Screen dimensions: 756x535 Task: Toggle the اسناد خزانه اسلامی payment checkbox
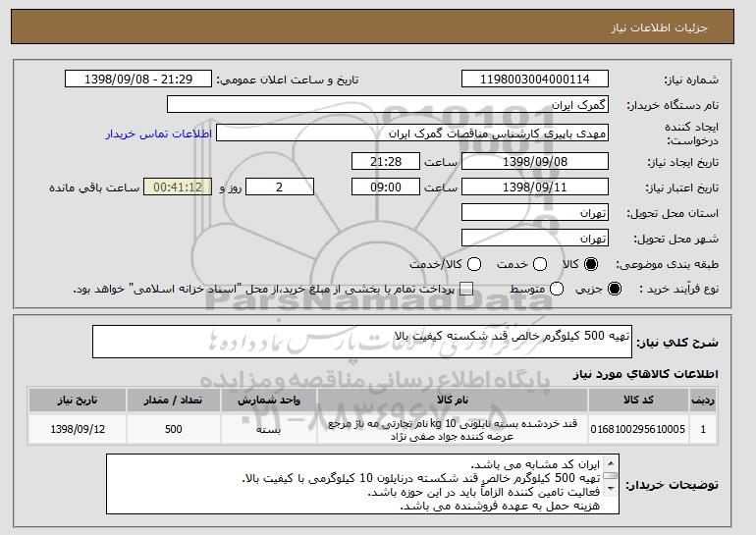point(465,290)
